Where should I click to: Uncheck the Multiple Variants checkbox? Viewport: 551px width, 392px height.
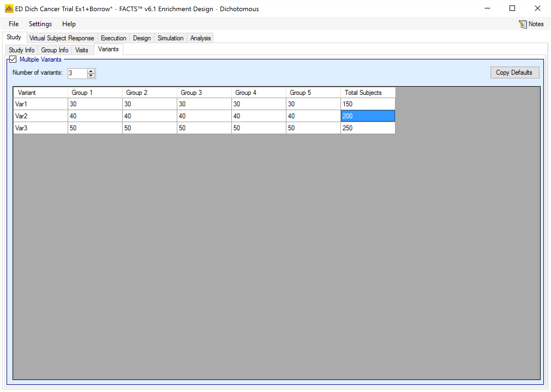point(13,59)
